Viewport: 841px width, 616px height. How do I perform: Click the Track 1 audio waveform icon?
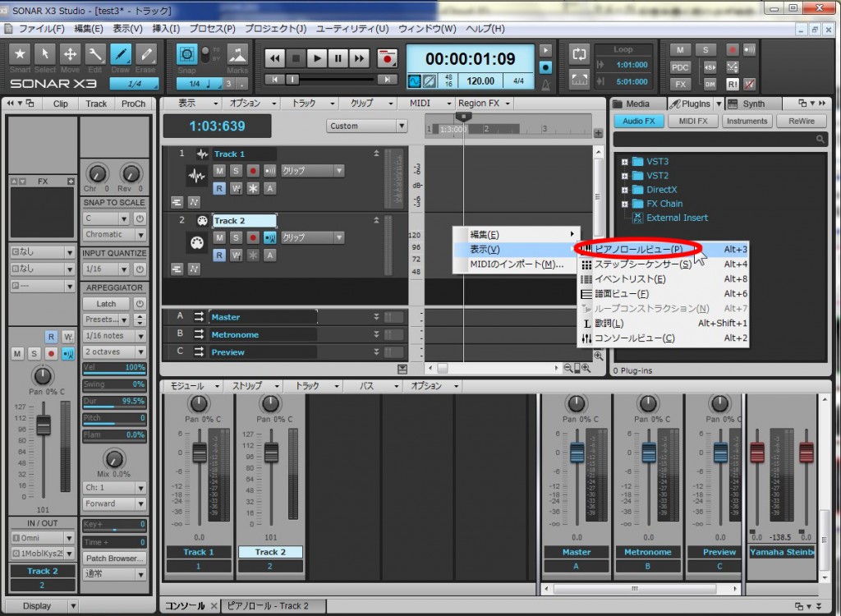pyautogui.click(x=197, y=176)
